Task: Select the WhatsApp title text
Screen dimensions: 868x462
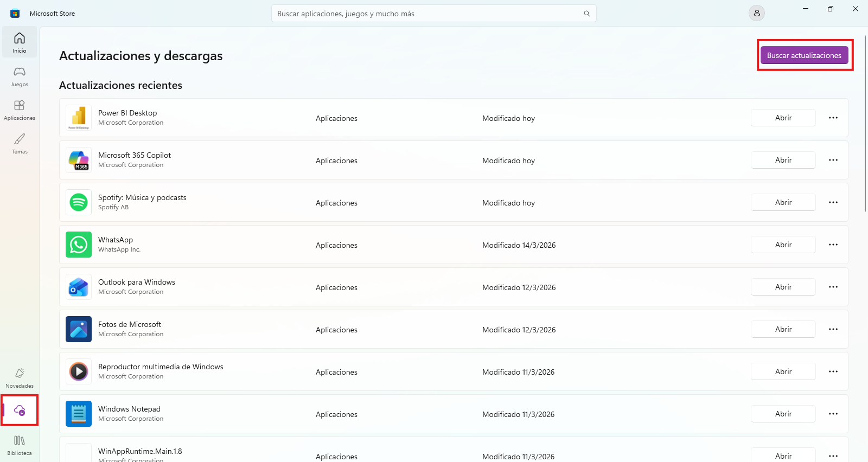Action: [x=116, y=240]
